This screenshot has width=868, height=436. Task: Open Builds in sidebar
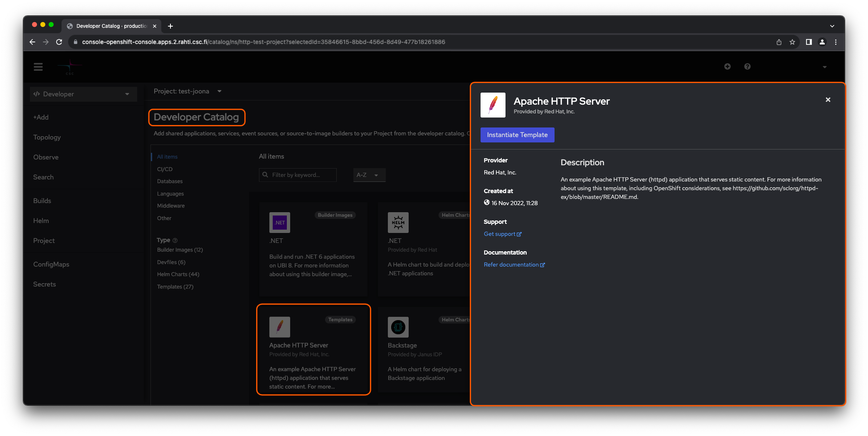[42, 201]
